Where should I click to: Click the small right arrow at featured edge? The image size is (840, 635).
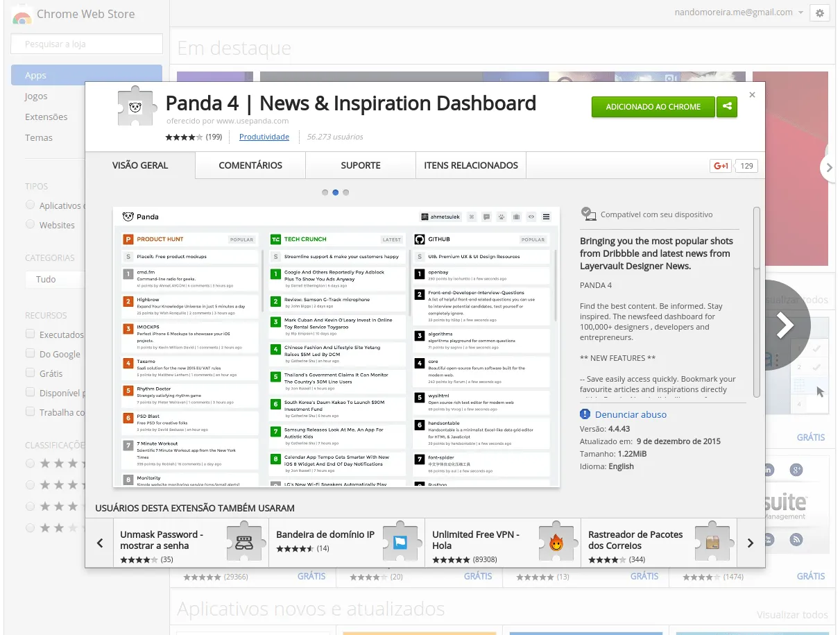point(828,167)
